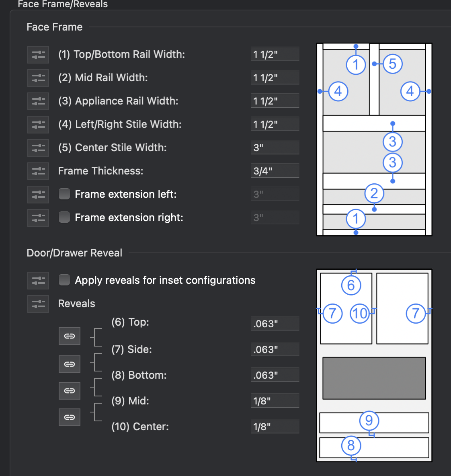Enable Frame extension left checkbox

pos(64,194)
